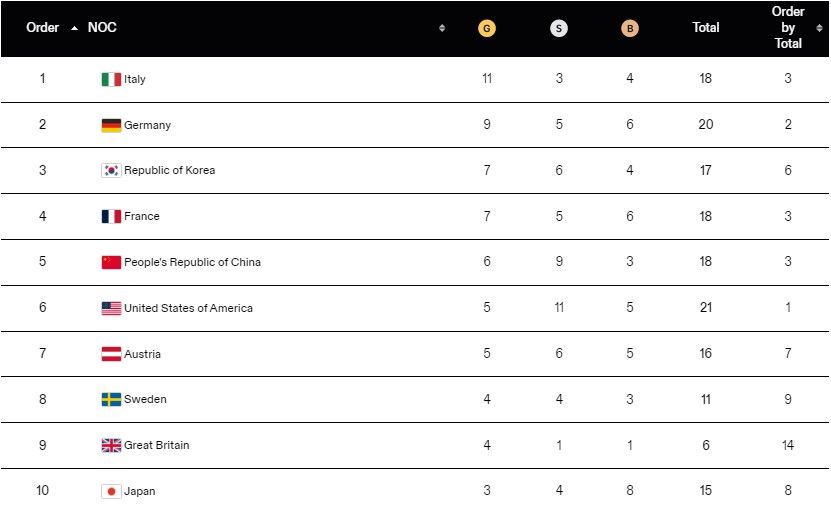Screen dimensions: 831x513
Task: Click the Japan flag icon
Action: 111,491
